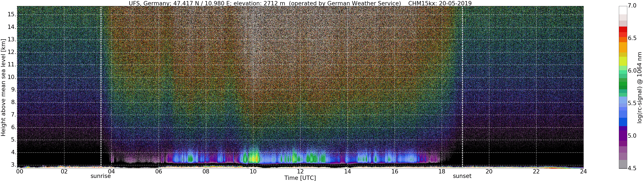644x182 pixels.
Task: Click the 'Time [UTC]' axis label
Action: tap(300, 178)
